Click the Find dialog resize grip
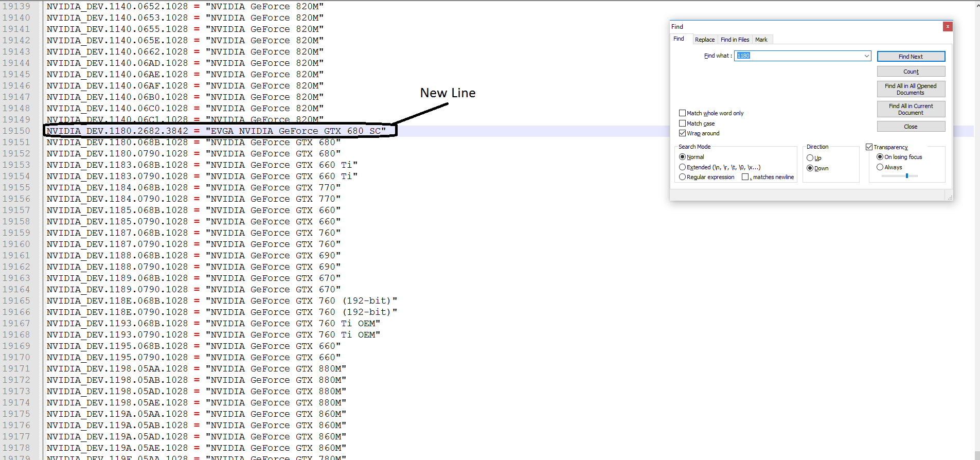Image resolution: width=980 pixels, height=460 pixels. coord(949,197)
